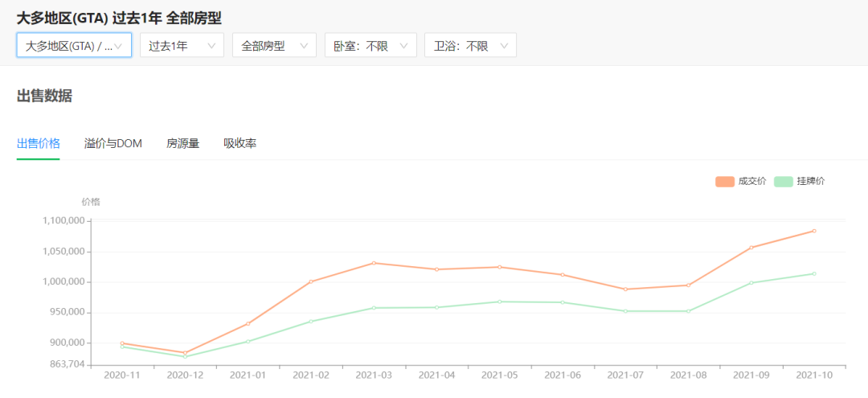This screenshot has height=398, width=868.
Task: Click the 2021-10 x-axis label
Action: (813, 375)
